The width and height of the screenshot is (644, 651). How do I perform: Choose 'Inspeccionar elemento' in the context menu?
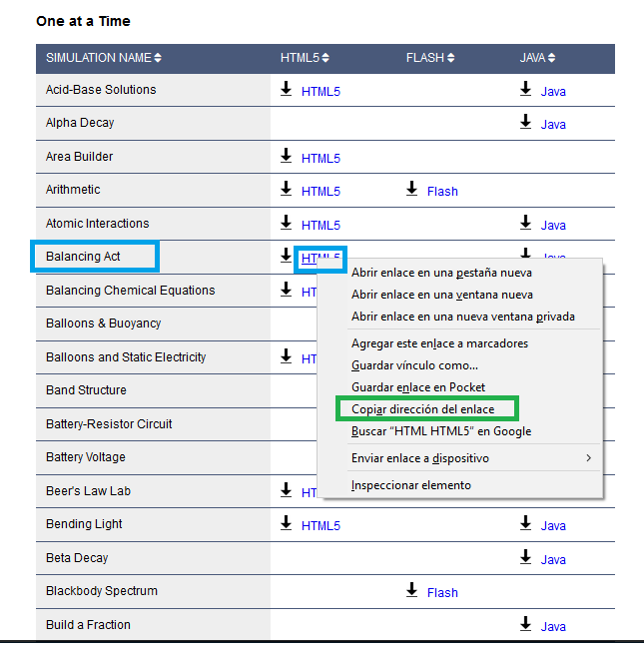pyautogui.click(x=411, y=485)
